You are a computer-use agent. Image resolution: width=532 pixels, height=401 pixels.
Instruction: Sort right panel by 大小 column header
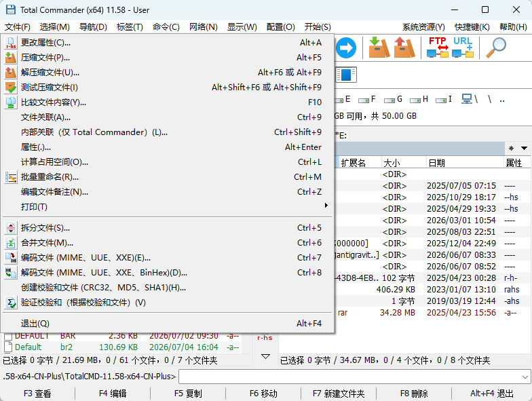click(403, 163)
